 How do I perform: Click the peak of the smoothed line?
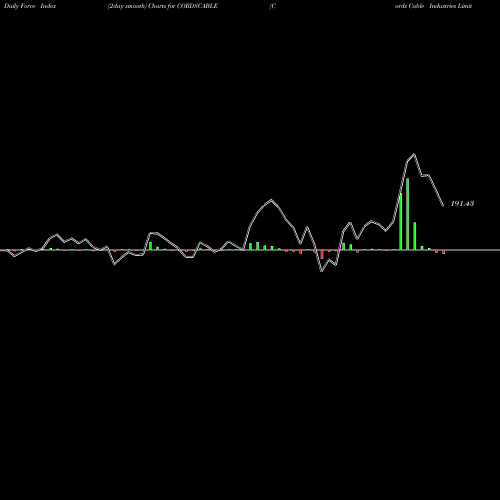pyautogui.click(x=414, y=154)
